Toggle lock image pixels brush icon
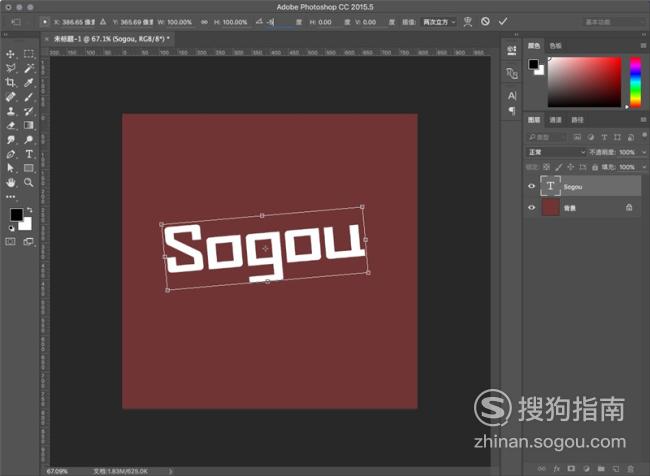Viewport: 650px width, 476px height. [559, 167]
